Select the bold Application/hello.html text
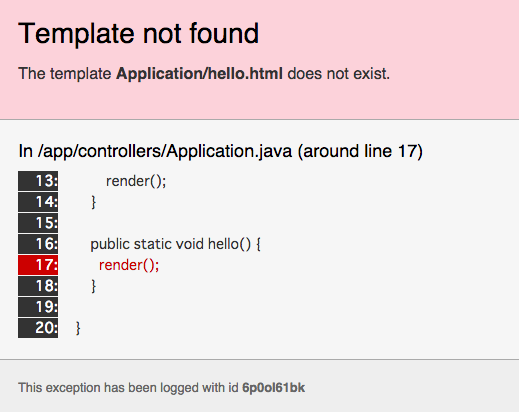The height and width of the screenshot is (412, 519). (x=199, y=73)
